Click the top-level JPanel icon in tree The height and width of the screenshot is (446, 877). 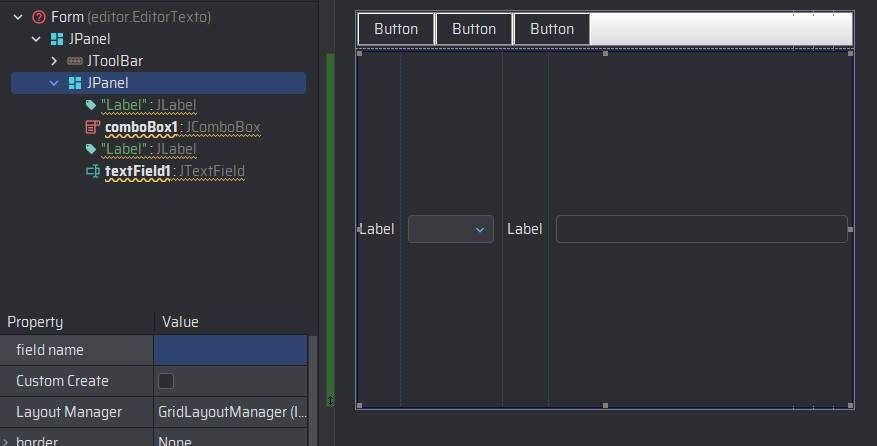click(x=57, y=39)
